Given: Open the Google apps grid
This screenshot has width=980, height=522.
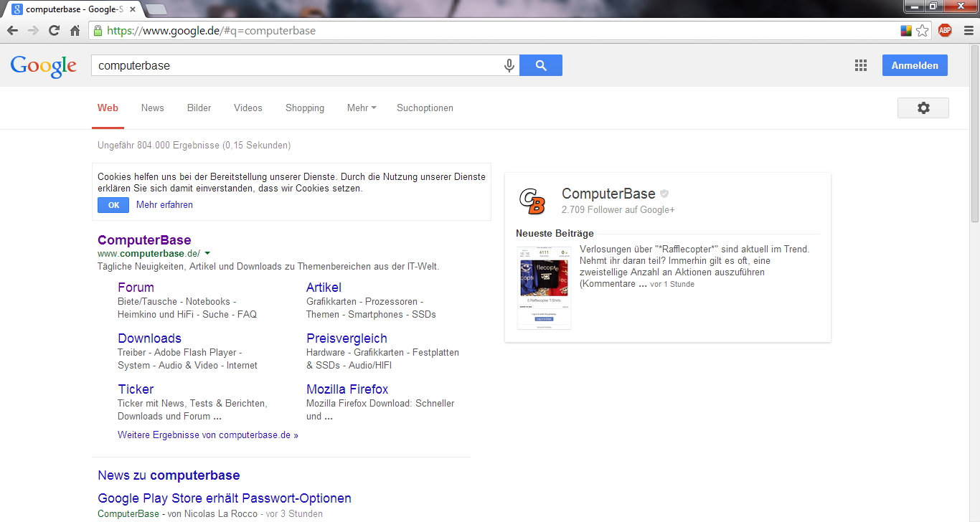Looking at the screenshot, I should click(861, 65).
